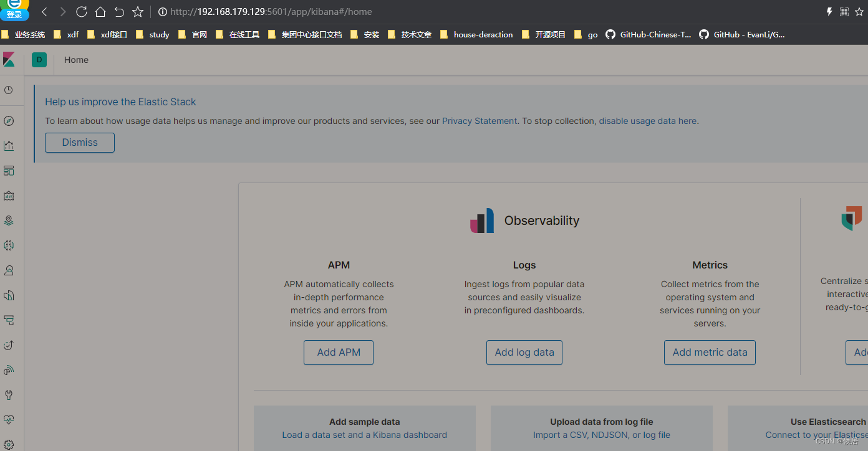Open the xdf接口 bookmark folder
Viewport: 868px width, 451px height.
(x=107, y=35)
